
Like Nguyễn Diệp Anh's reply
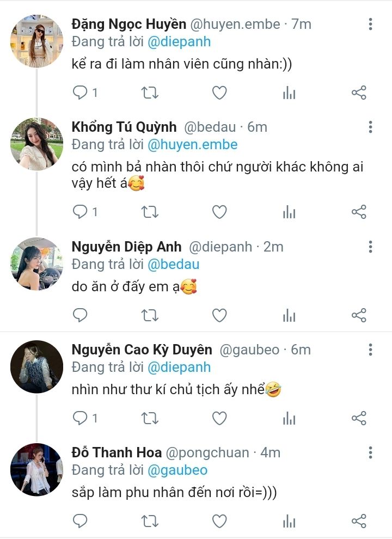tap(219, 315)
